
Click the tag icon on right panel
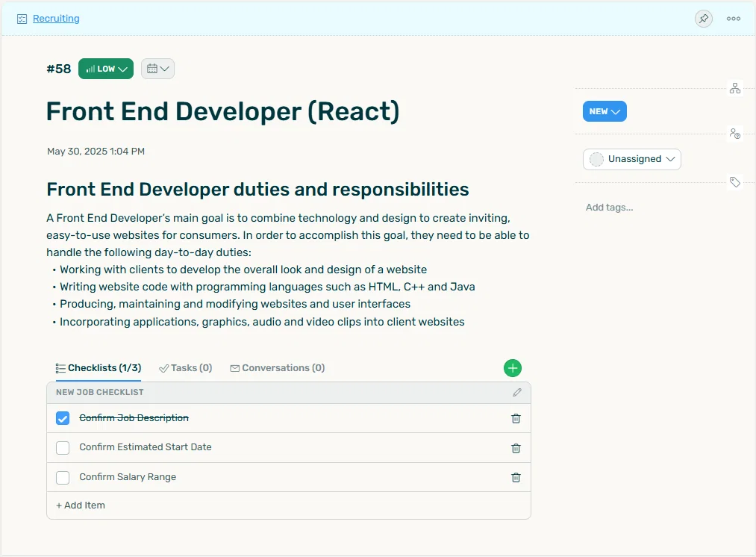[735, 182]
